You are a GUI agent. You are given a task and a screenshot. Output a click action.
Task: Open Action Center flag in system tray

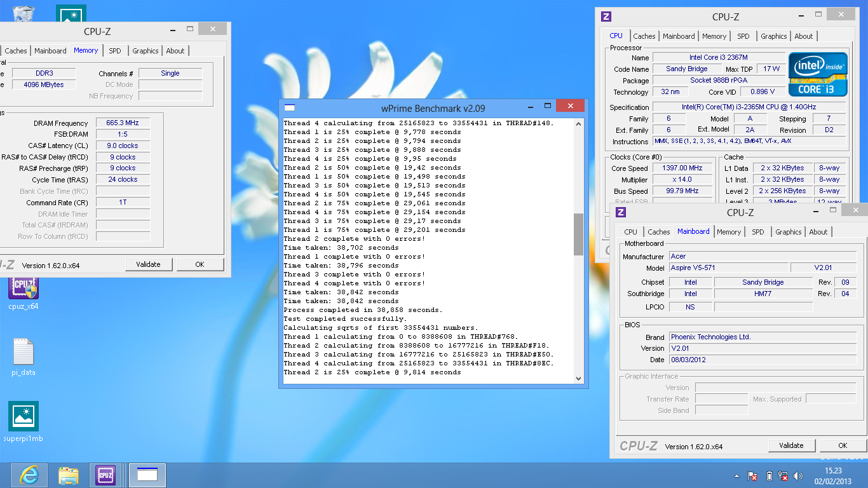[x=752, y=475]
